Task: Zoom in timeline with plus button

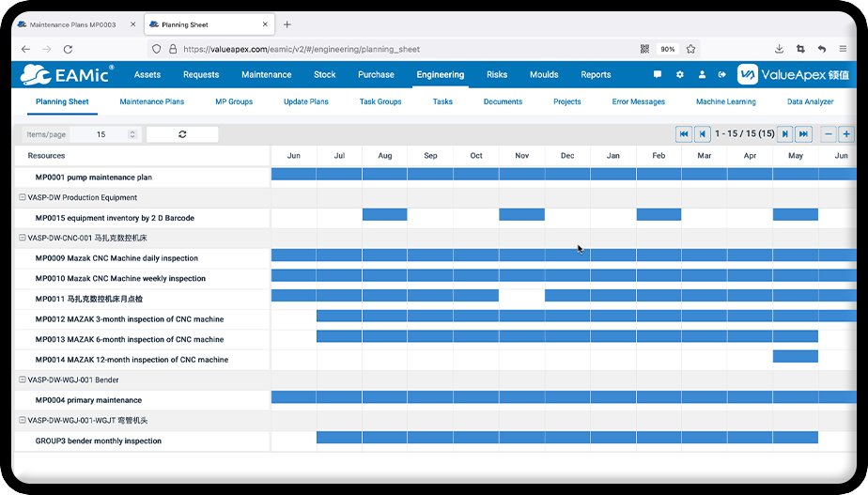Action: click(x=845, y=134)
